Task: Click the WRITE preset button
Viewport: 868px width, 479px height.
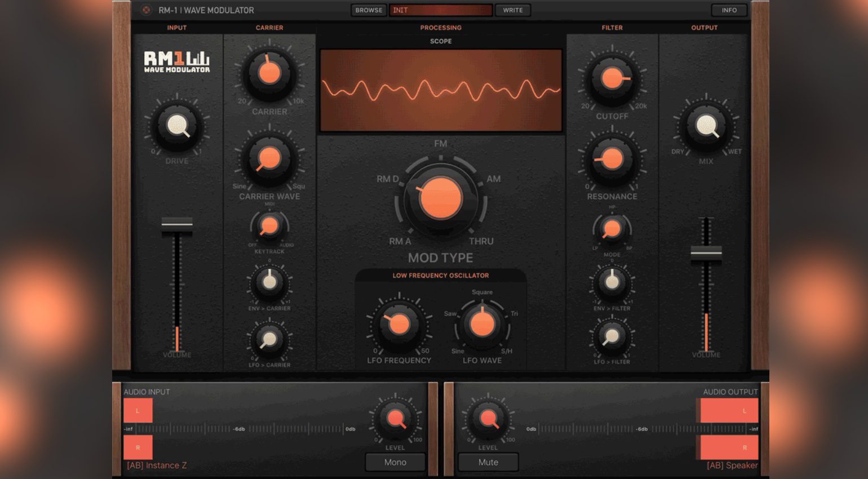Action: tap(513, 10)
